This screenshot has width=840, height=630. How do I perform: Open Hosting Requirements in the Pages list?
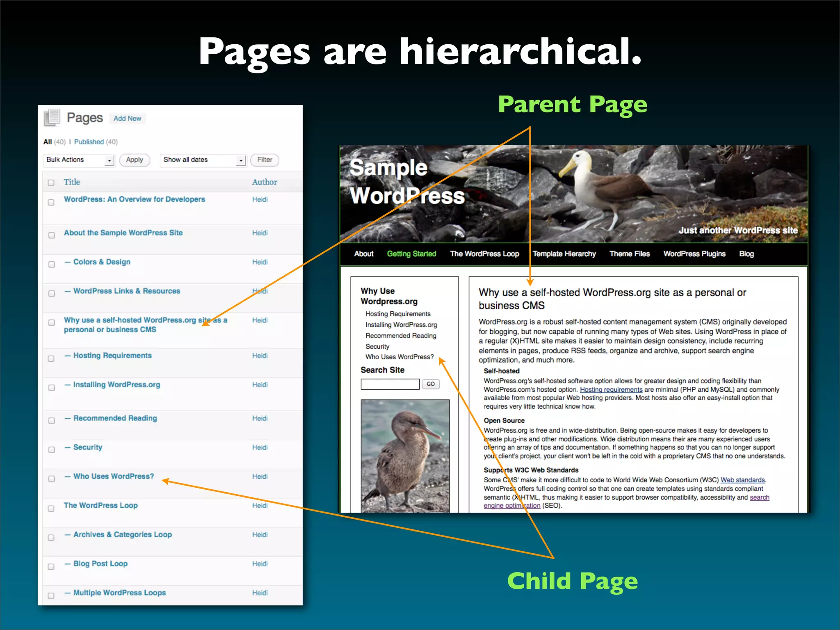point(112,356)
